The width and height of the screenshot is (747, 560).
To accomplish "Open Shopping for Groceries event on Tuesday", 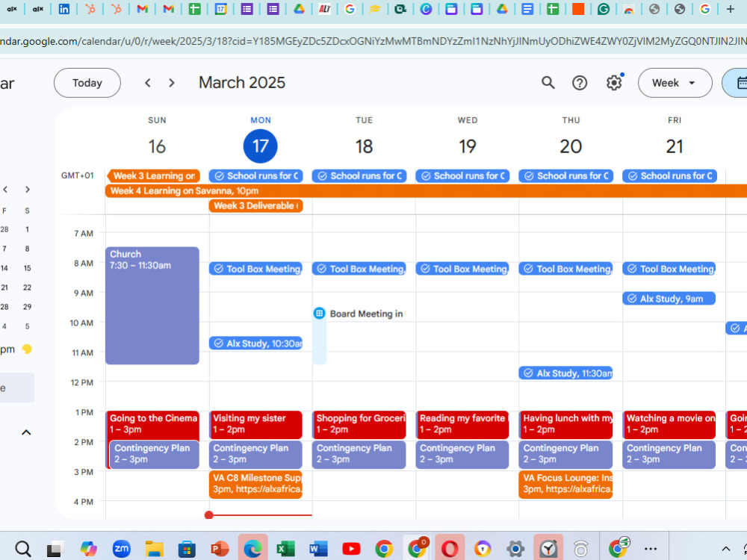I will click(x=359, y=425).
